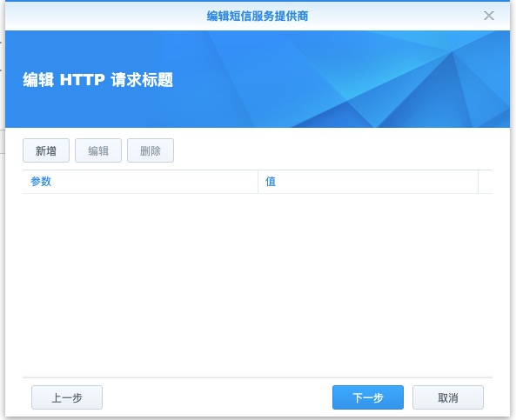Click the 新增 button
The height and width of the screenshot is (420, 516).
click(x=46, y=150)
